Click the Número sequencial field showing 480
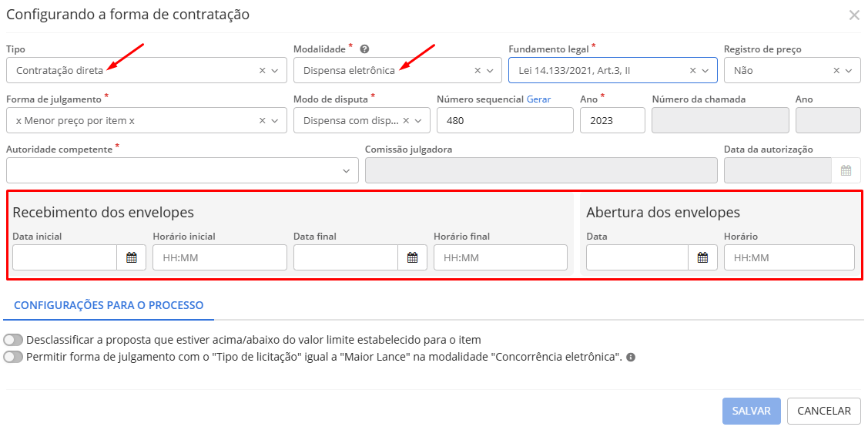 tap(505, 120)
